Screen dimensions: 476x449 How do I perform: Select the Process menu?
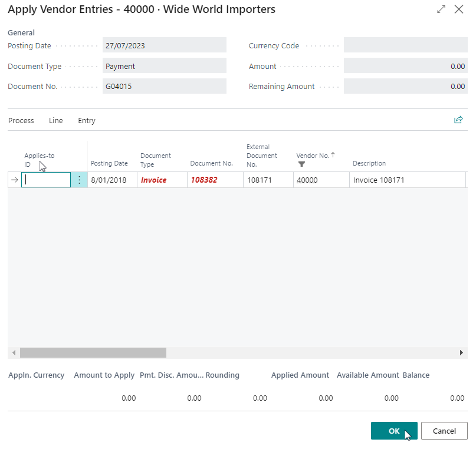click(x=21, y=120)
